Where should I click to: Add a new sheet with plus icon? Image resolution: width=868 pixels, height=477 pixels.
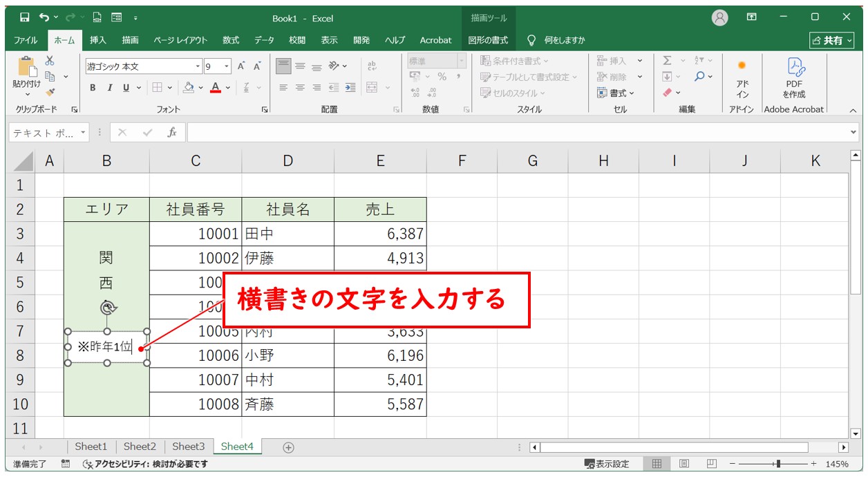pyautogui.click(x=289, y=447)
